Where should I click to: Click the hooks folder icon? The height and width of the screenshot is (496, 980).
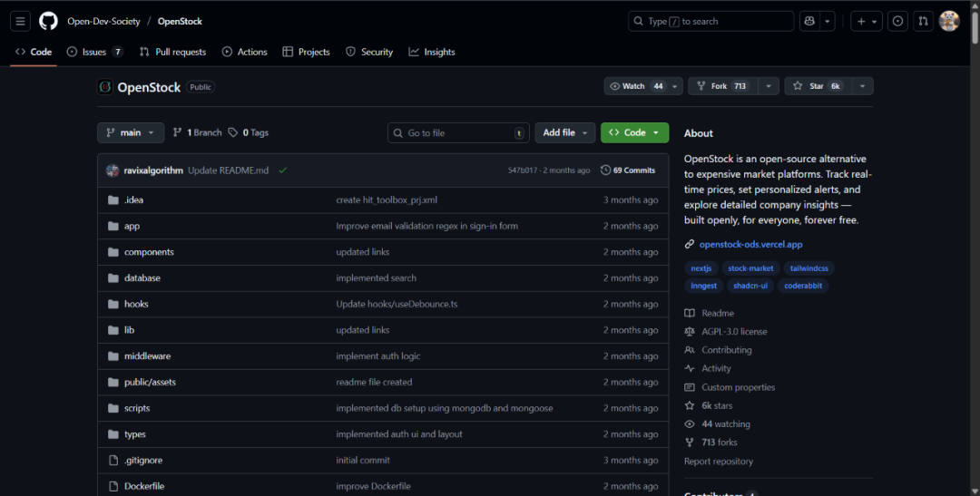pyautogui.click(x=113, y=305)
